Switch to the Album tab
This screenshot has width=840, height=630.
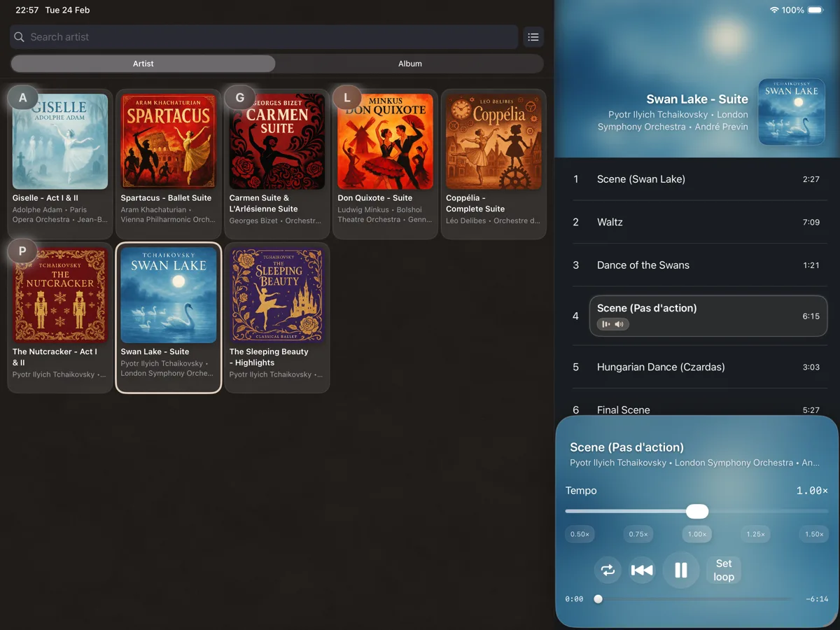(410, 64)
